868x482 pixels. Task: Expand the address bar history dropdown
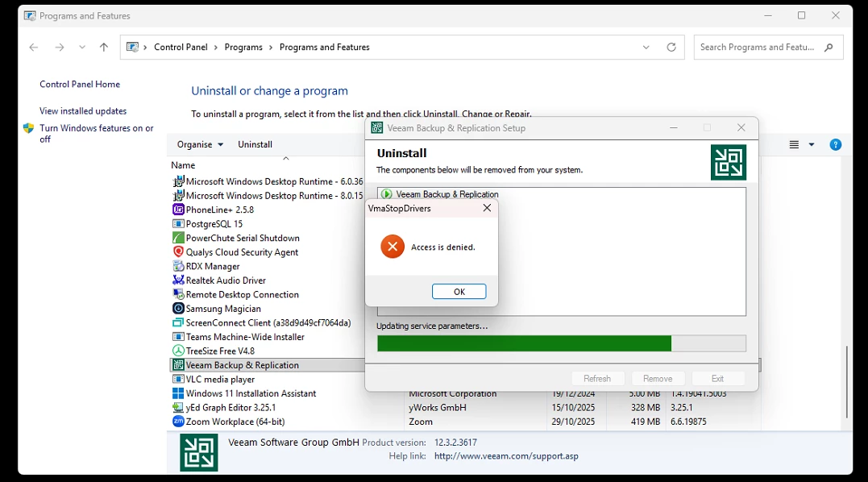[646, 47]
